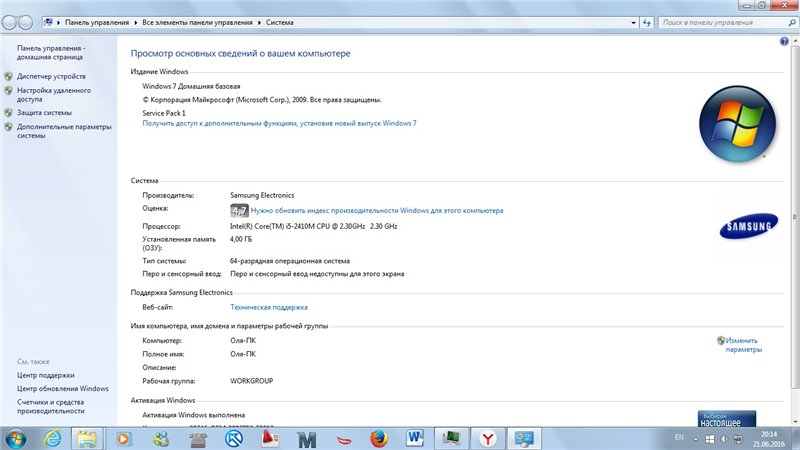Click Windows 7 Домашняя базовая text
The height and width of the screenshot is (450, 800).
(x=191, y=86)
